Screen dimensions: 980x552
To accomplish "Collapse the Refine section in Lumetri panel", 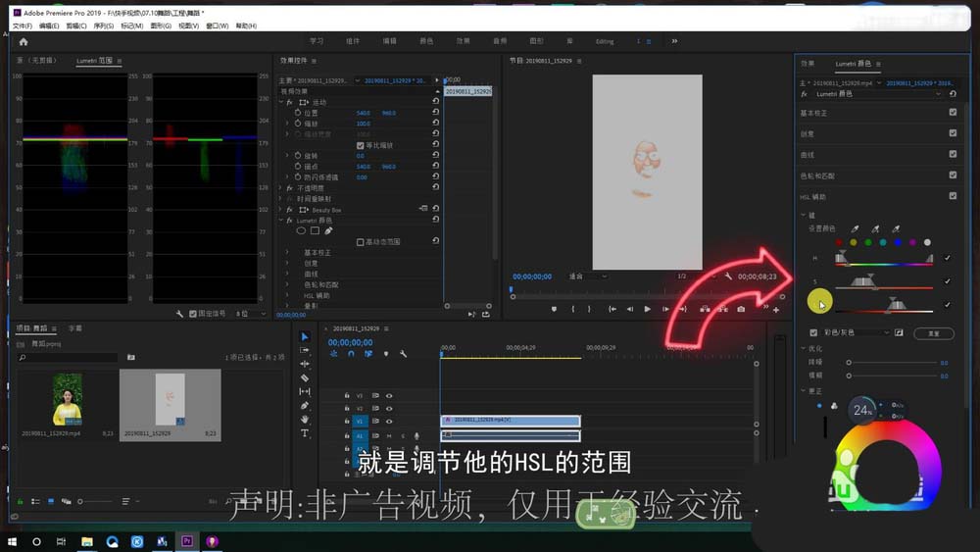I will (804, 348).
